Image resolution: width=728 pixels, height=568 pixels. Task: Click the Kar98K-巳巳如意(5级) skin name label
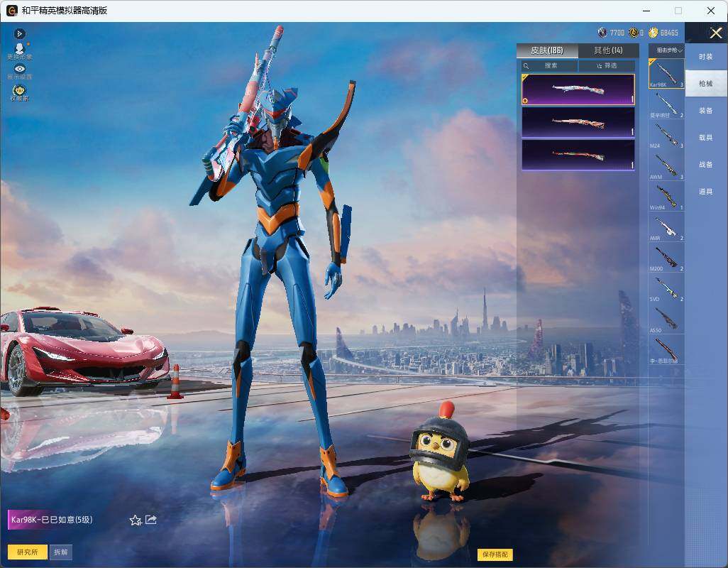tap(52, 520)
